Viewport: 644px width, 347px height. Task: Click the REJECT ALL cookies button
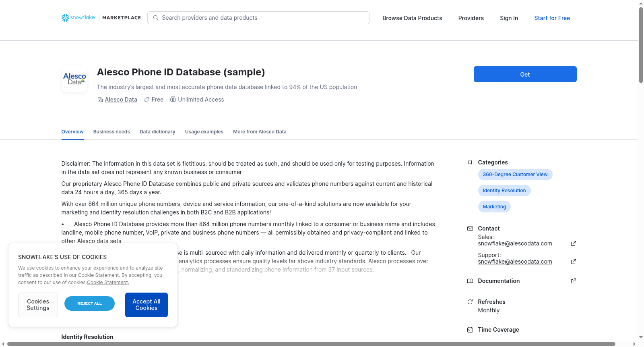(89, 303)
